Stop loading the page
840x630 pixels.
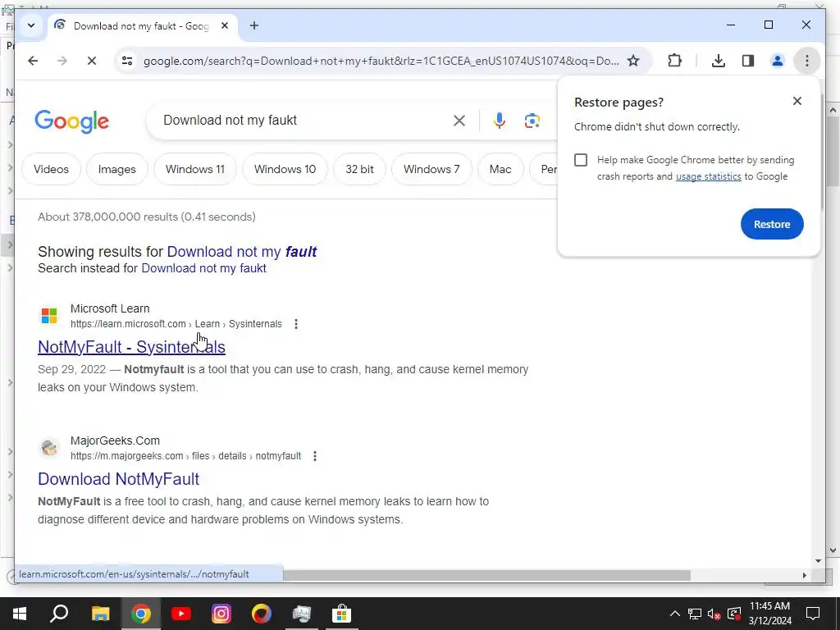pyautogui.click(x=92, y=61)
